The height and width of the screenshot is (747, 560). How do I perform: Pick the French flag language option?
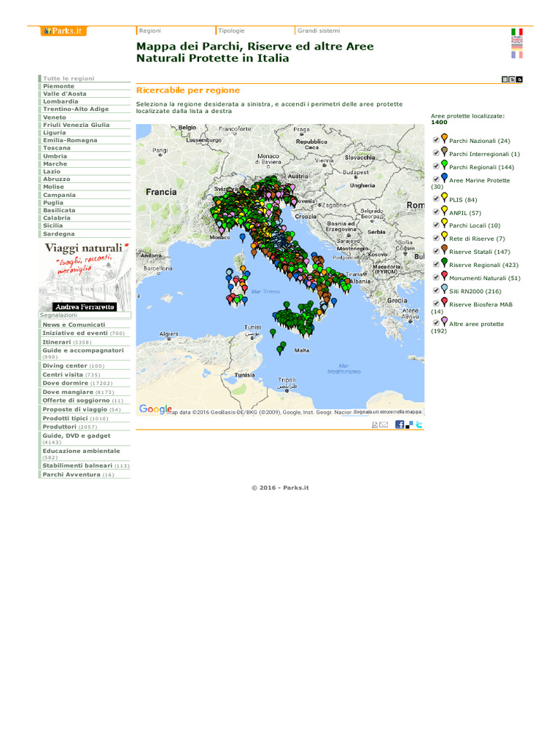click(x=517, y=55)
